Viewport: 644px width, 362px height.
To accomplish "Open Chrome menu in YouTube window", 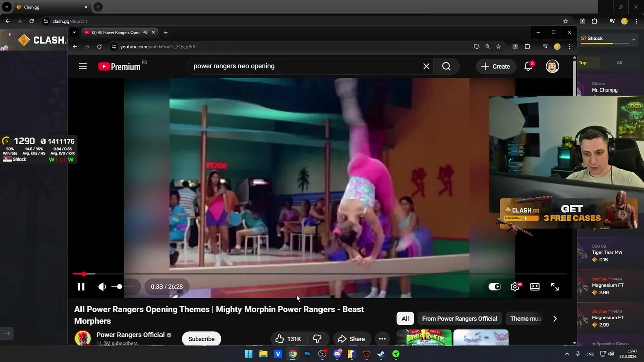I will (x=570, y=47).
